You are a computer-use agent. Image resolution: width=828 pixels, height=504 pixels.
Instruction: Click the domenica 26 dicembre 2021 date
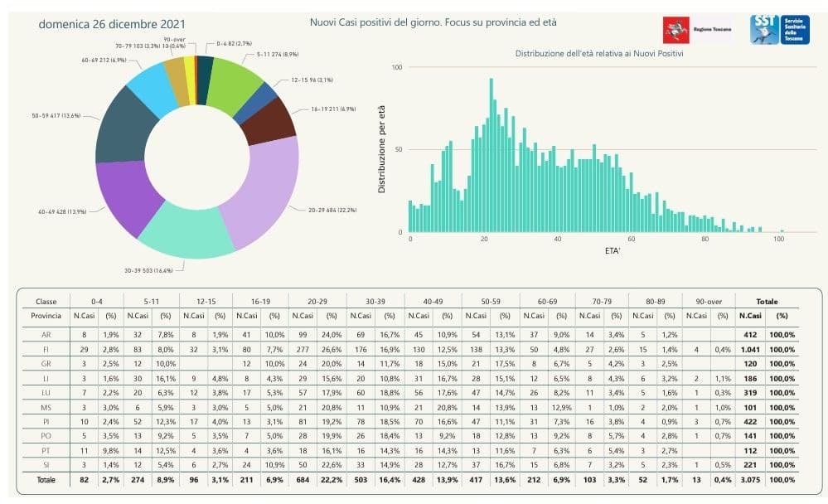112,24
